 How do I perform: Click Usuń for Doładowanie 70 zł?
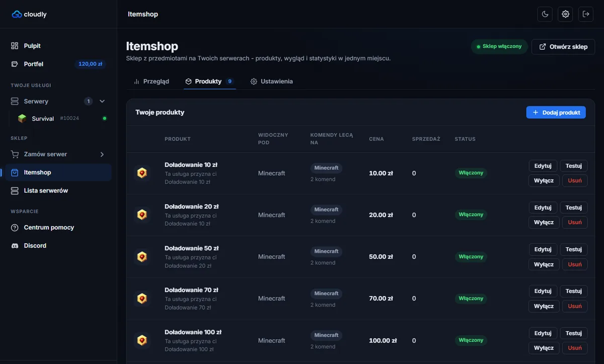575,306
